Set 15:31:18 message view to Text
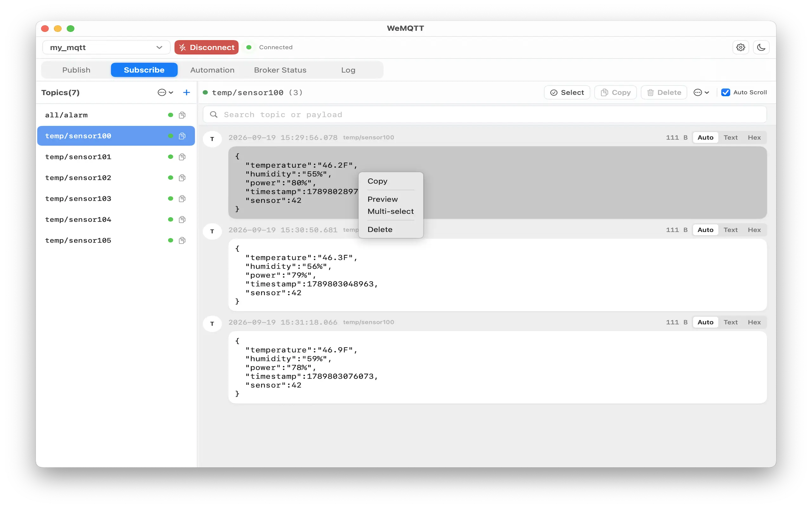Image resolution: width=812 pixels, height=508 pixels. coord(730,322)
